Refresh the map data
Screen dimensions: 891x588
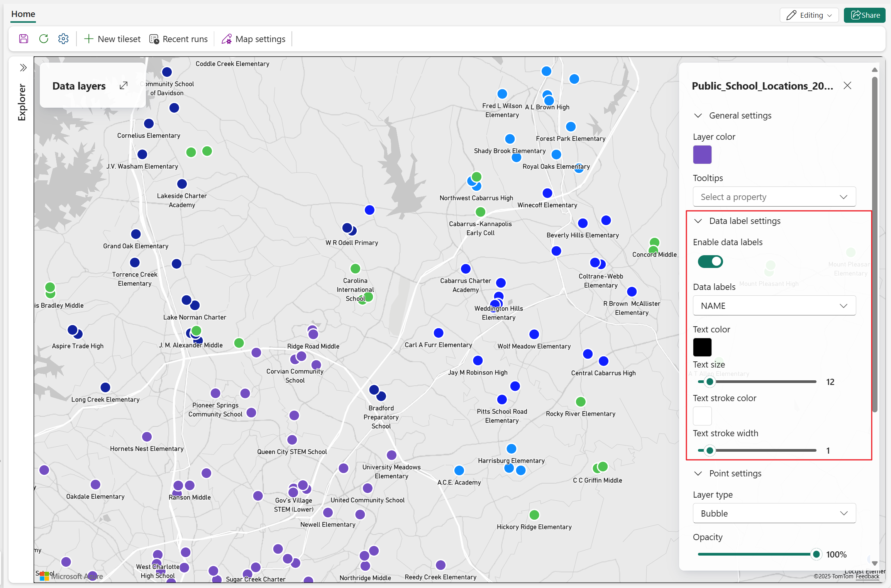(44, 39)
